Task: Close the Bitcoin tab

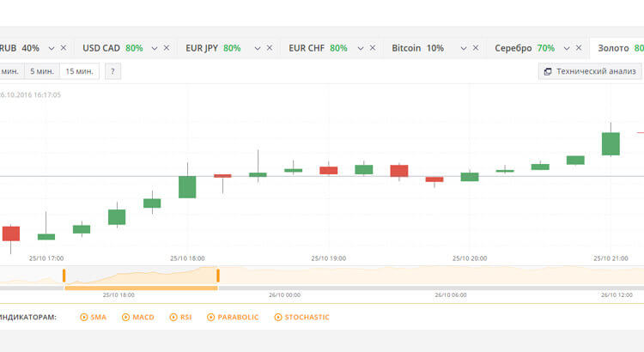Action: coord(476,48)
